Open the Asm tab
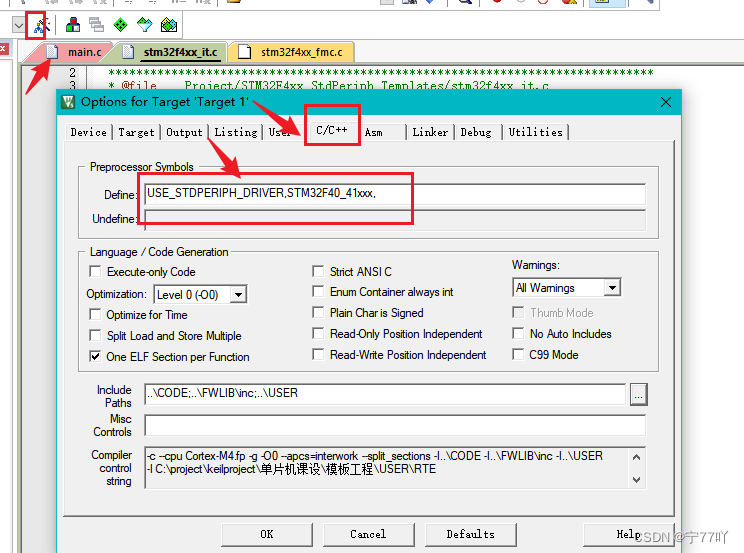This screenshot has width=744, height=553. pos(374,132)
